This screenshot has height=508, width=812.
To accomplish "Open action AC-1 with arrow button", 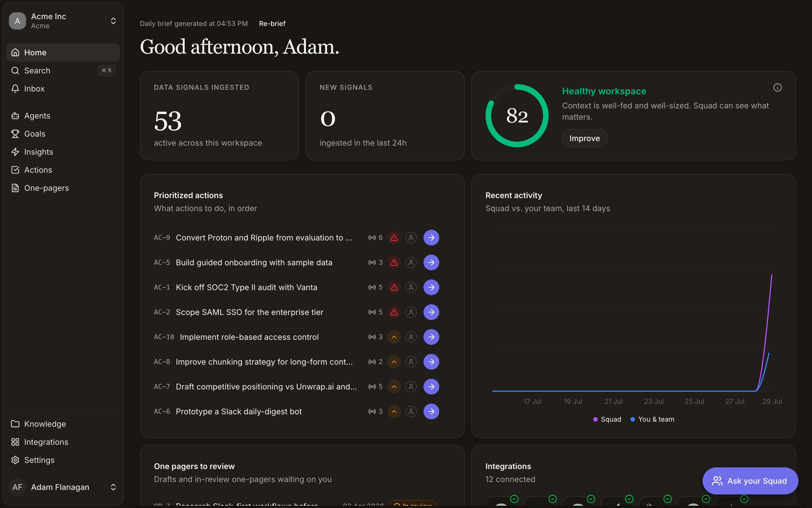I will (431, 287).
